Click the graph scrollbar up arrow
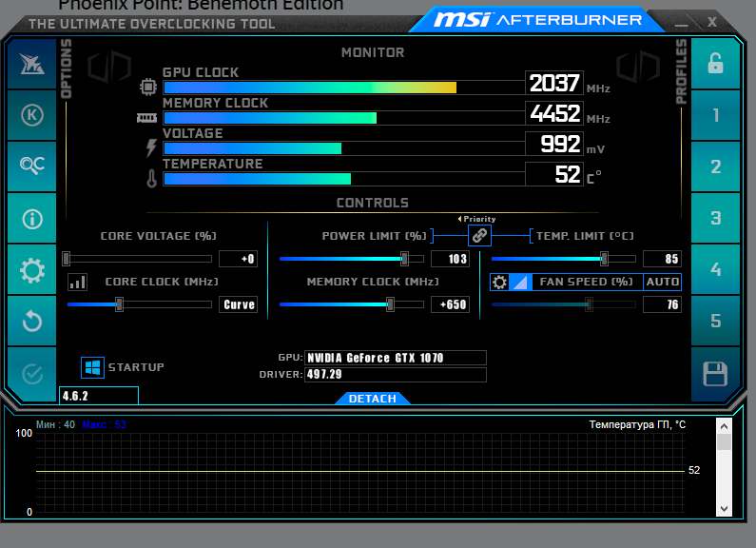The height and width of the screenshot is (548, 756). (x=724, y=426)
